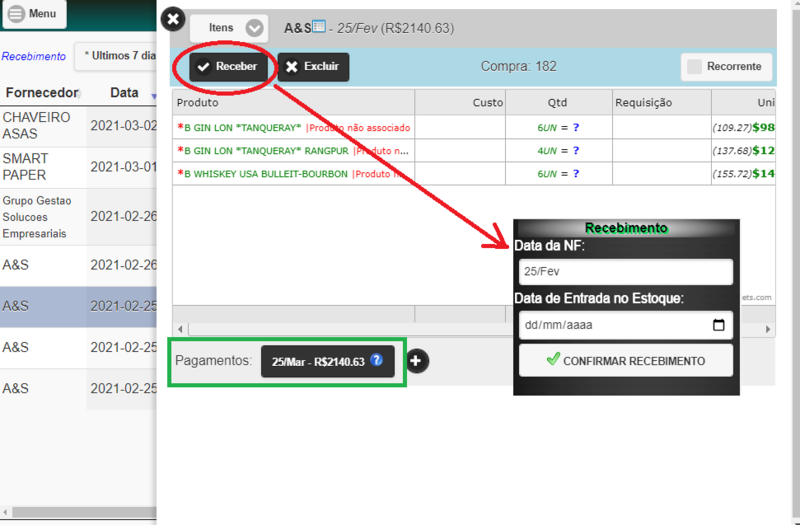Open the Ultimos 7 dias filter
The height and width of the screenshot is (525, 800).
[x=116, y=56]
